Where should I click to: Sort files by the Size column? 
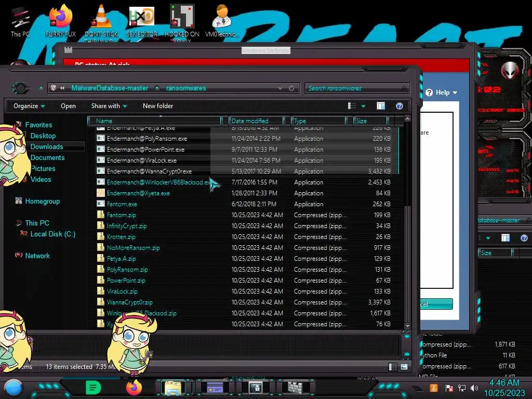(x=370, y=121)
